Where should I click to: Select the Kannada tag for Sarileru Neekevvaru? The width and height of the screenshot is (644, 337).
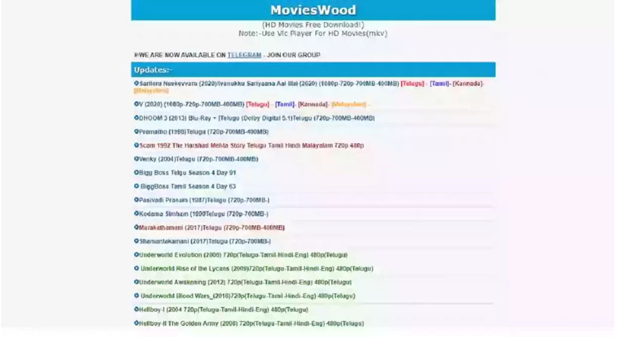[467, 83]
